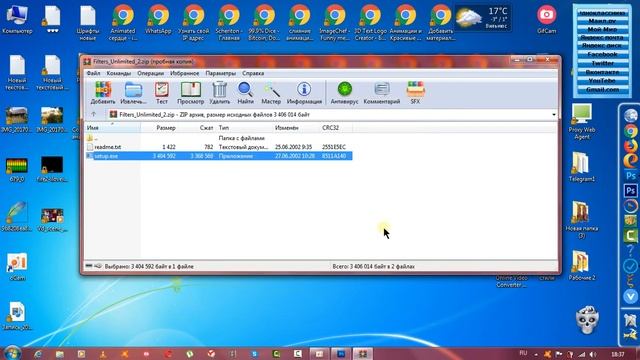Open the Шрифты новые desktop file
The height and width of the screenshot is (360, 640).
tap(88, 23)
